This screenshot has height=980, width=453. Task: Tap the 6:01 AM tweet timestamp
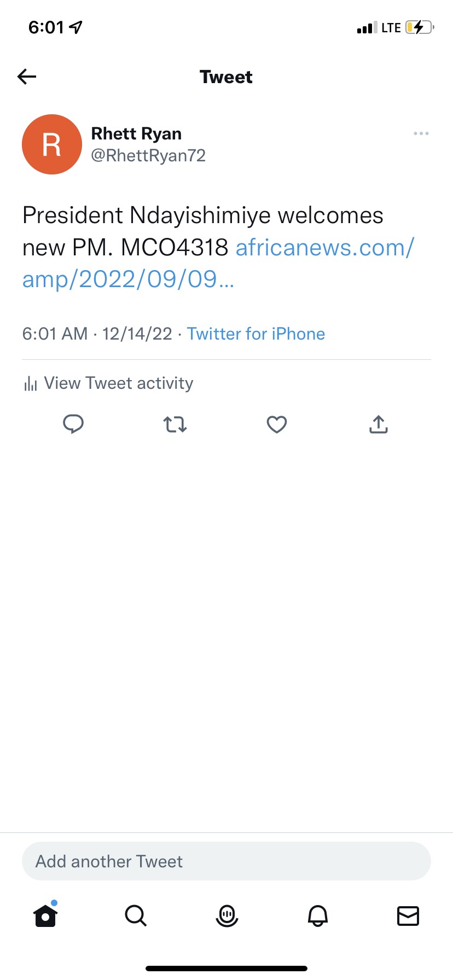coord(55,334)
